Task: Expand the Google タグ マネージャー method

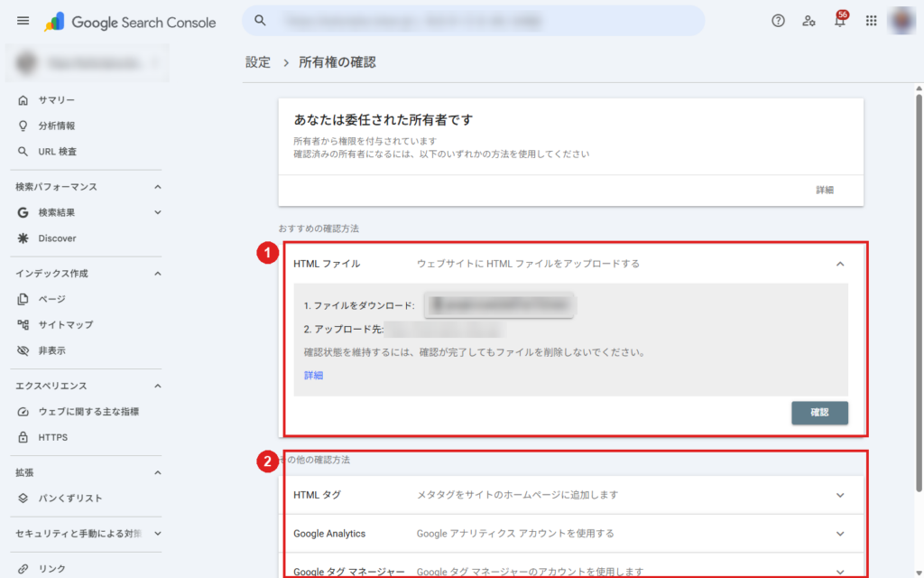Action: coord(840,572)
